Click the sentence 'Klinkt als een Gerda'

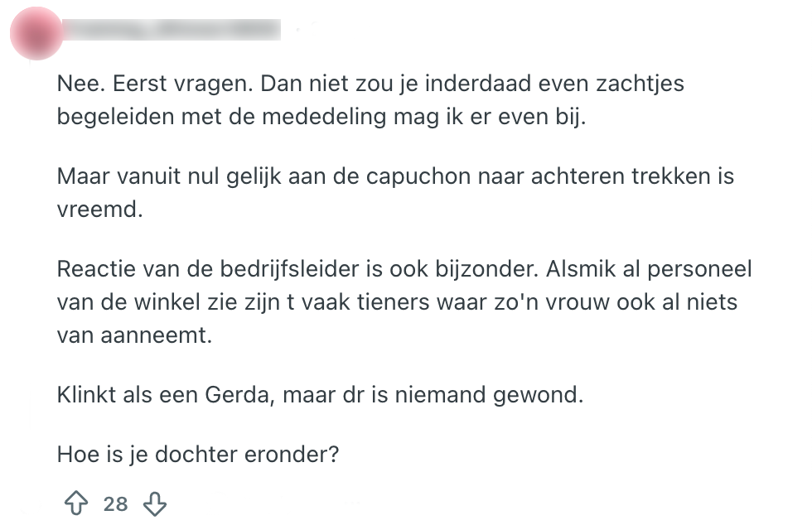coord(320,394)
